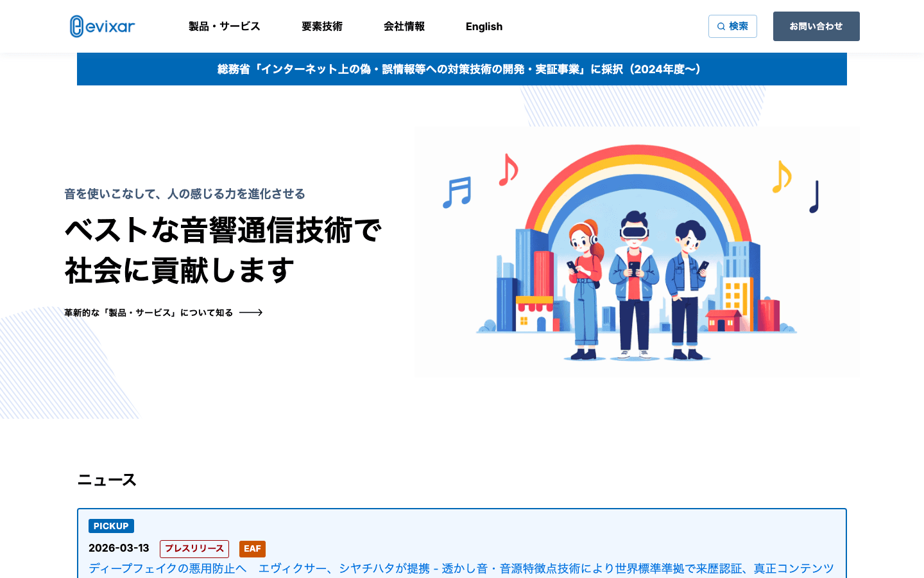This screenshot has height=578, width=924.
Task: Open the ディープフェイクの悪用防止へ news article
Action: [461, 568]
